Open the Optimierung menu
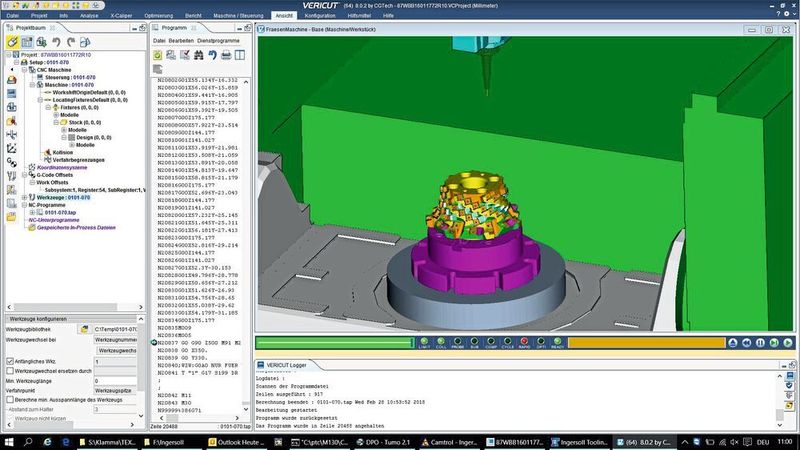 click(x=159, y=16)
